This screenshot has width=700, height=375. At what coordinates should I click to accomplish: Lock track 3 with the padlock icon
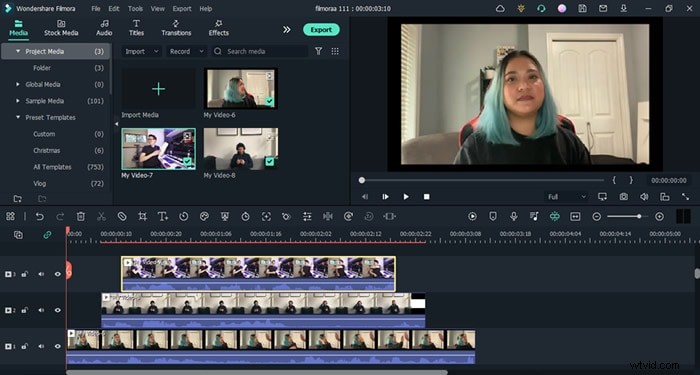click(x=25, y=274)
